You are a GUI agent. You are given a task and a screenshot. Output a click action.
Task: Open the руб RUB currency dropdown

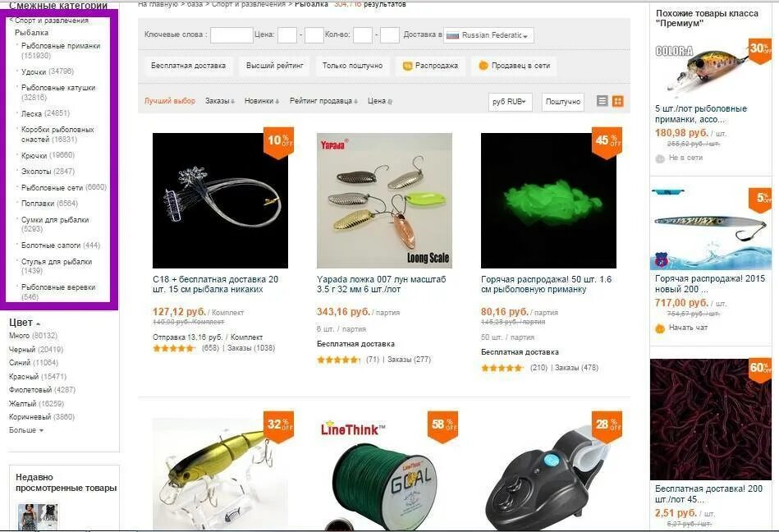[x=511, y=101]
